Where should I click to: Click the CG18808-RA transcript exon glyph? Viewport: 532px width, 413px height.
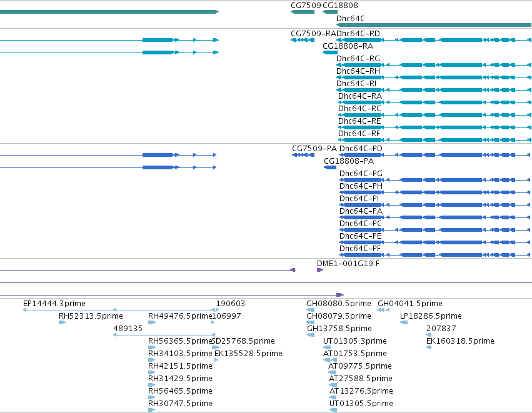(330, 52)
